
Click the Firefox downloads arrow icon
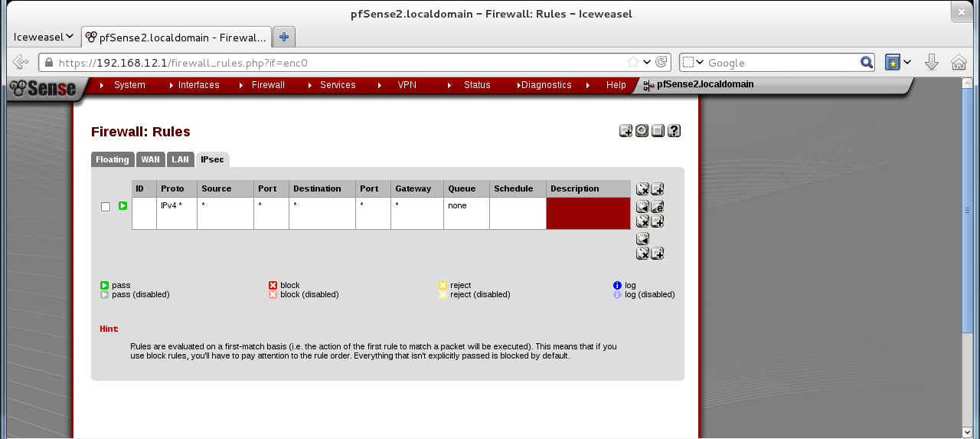point(931,62)
